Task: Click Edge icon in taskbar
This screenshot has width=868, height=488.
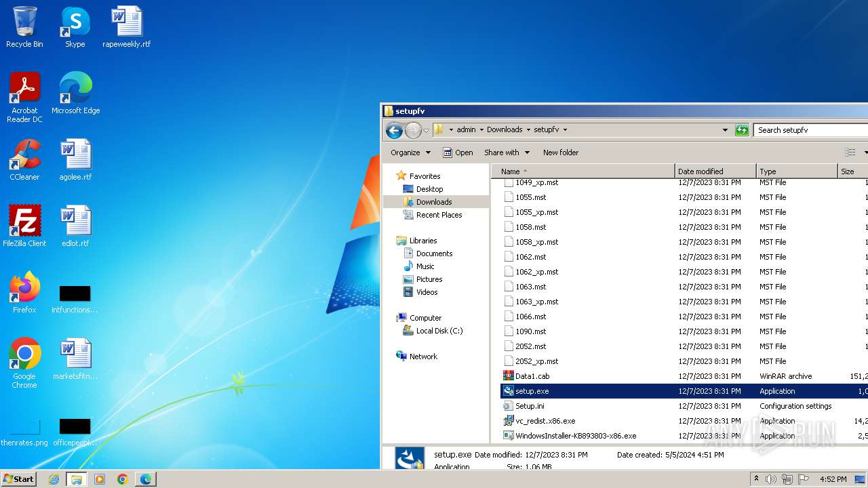Action: tap(146, 479)
